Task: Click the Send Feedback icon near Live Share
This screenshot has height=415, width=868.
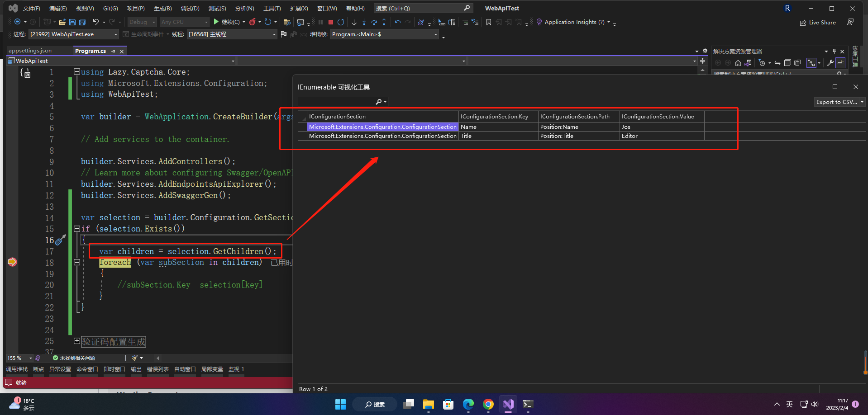Action: coord(850,22)
